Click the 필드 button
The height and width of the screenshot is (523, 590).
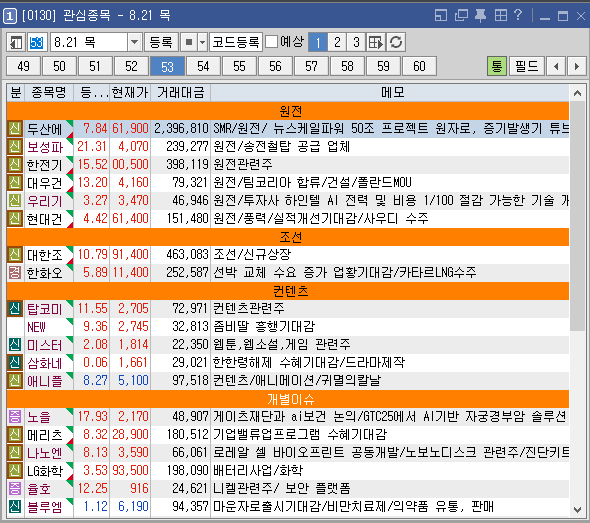pos(526,66)
